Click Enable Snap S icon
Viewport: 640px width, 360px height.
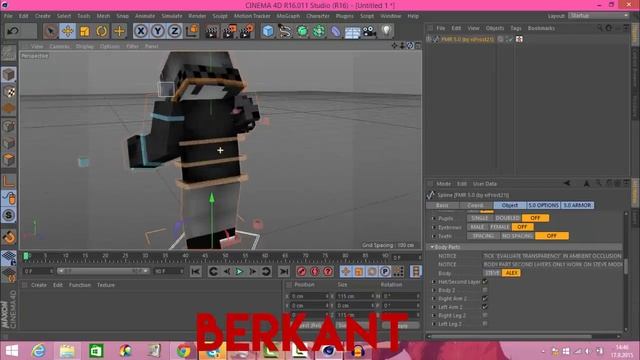point(9,215)
